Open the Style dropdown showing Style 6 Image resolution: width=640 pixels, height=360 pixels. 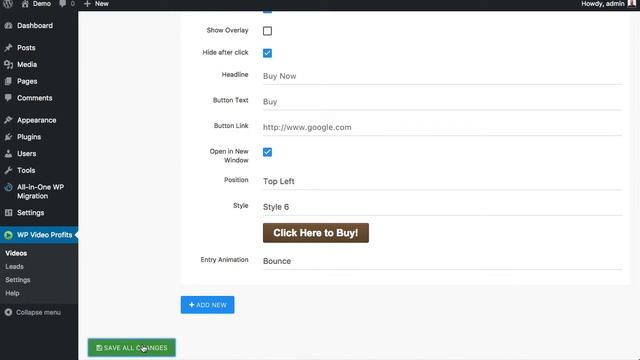[442, 207]
